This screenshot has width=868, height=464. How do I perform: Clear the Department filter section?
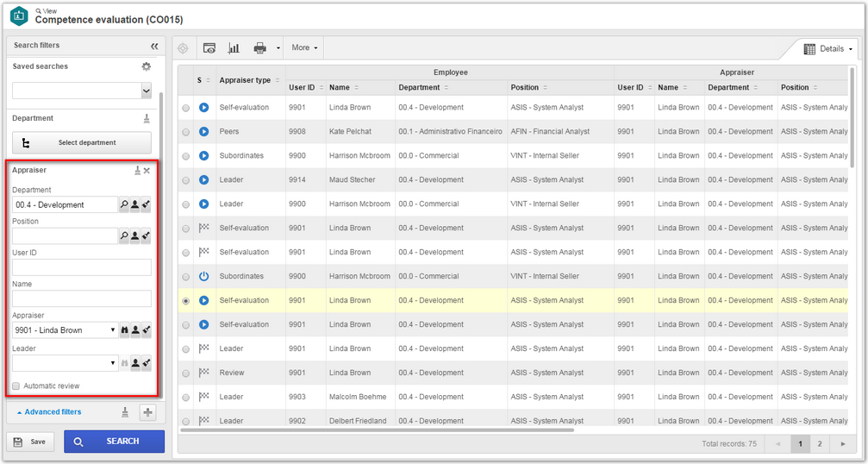click(147, 118)
